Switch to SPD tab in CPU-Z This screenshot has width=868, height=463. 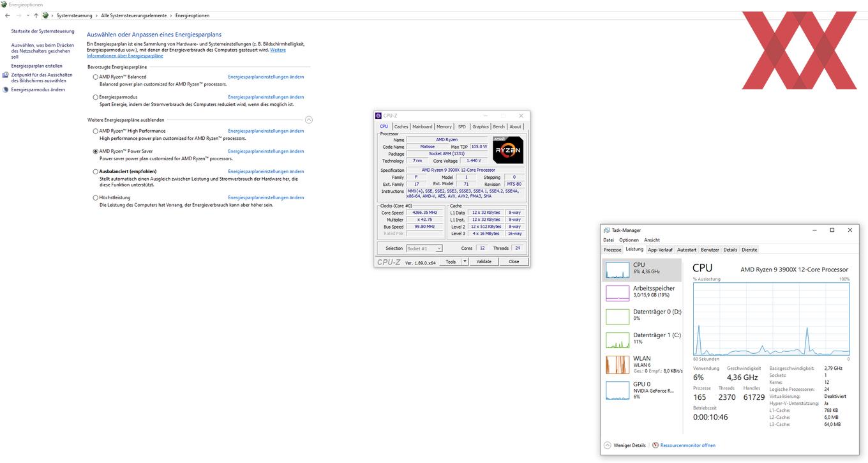tap(462, 126)
